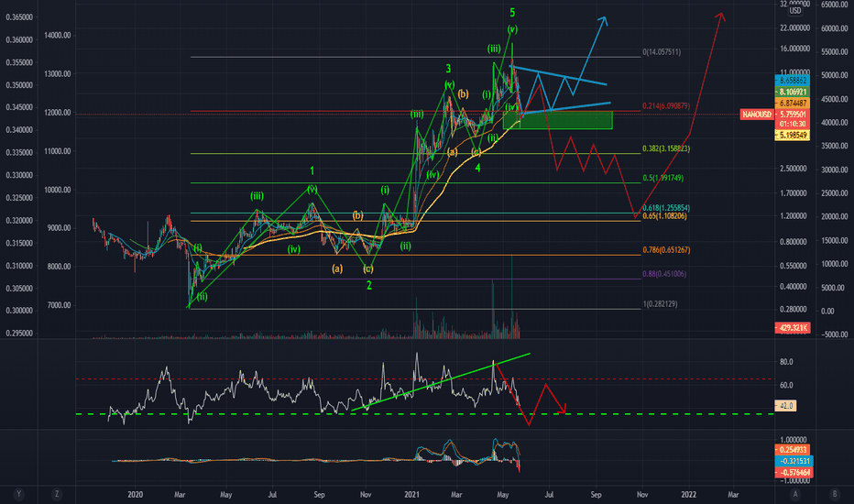The height and width of the screenshot is (504, 854).
Task: Click the 0.786(0.651267) Fibonacci level label
Action: pyautogui.click(x=666, y=250)
